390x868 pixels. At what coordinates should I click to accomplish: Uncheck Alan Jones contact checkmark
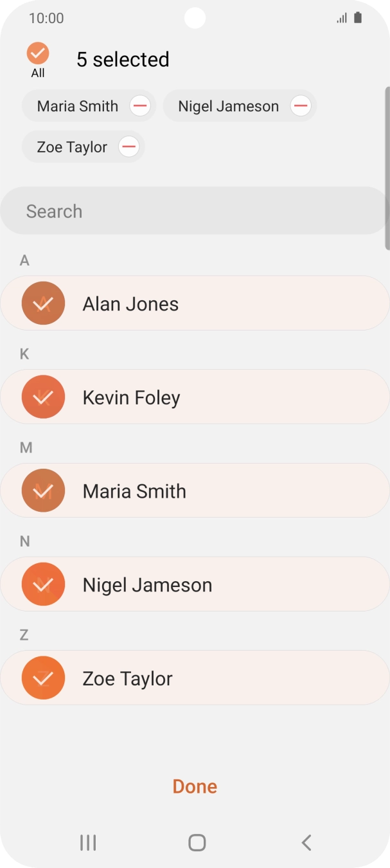(43, 303)
